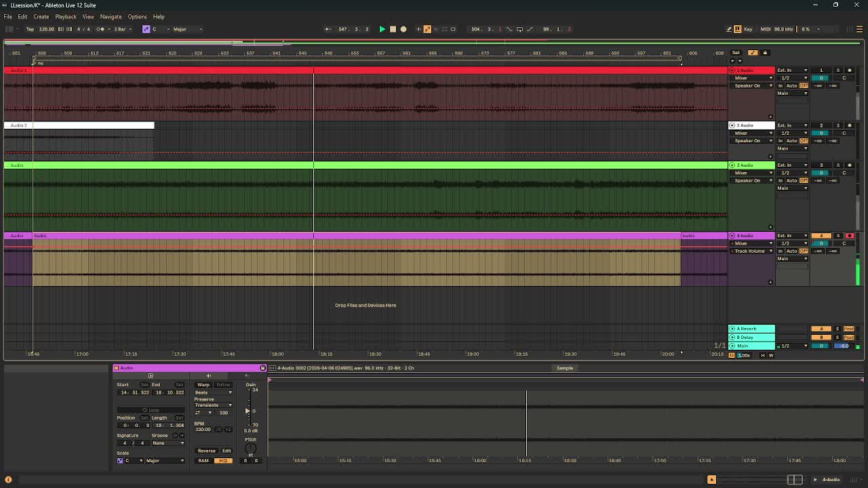Solo the 1 Audio track
Viewport: 868px width, 488px height.
coord(837,70)
